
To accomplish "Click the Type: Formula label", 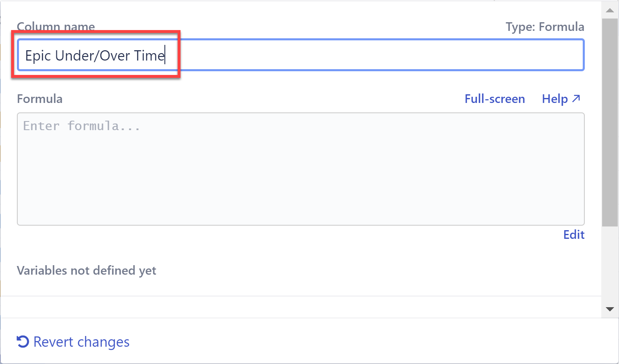I will (545, 26).
